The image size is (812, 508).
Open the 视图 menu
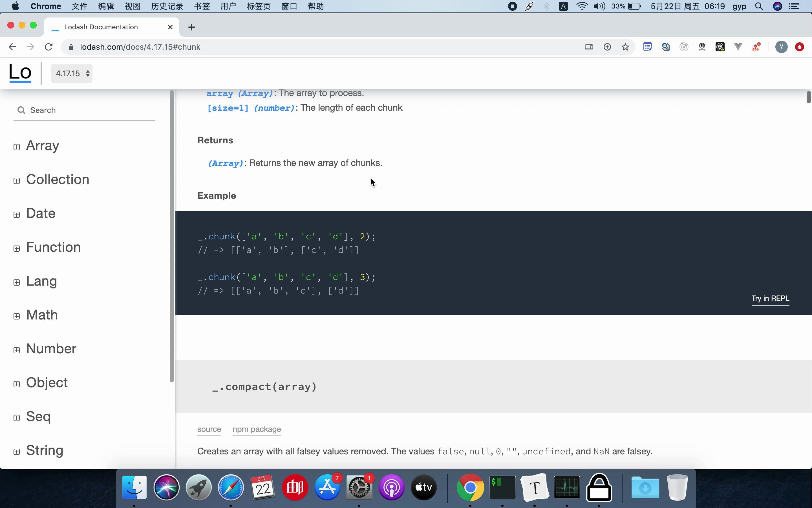[133, 6]
